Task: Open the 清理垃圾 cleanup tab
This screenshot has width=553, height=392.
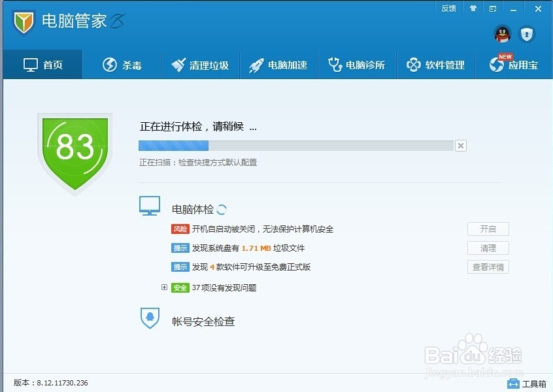Action: click(200, 65)
